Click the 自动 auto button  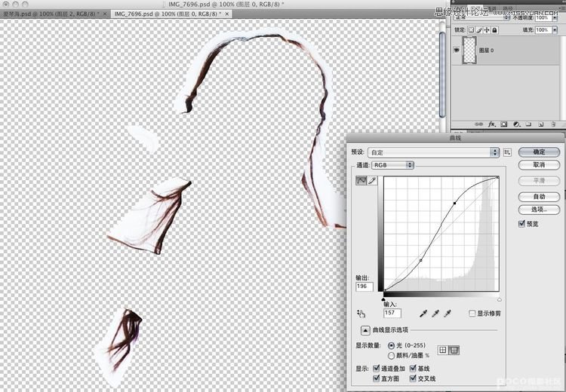[x=539, y=197]
